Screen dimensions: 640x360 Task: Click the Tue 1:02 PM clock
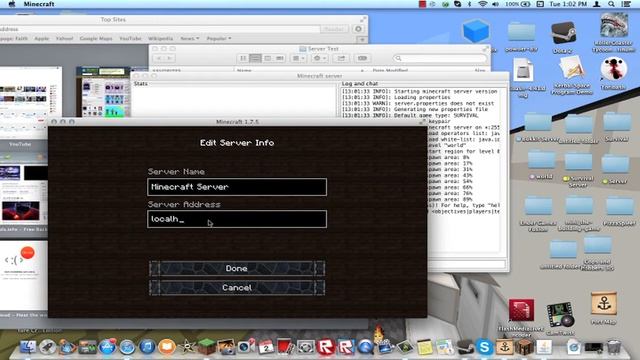click(568, 4)
